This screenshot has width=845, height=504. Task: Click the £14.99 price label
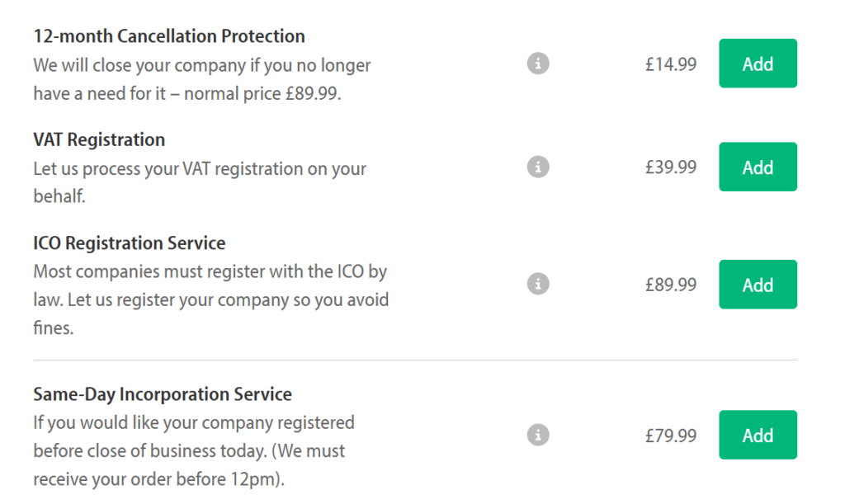tap(671, 63)
